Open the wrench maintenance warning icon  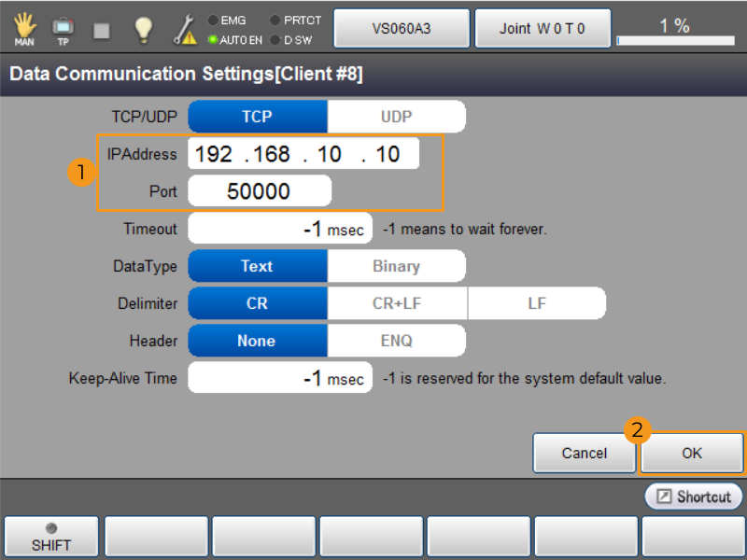183,28
